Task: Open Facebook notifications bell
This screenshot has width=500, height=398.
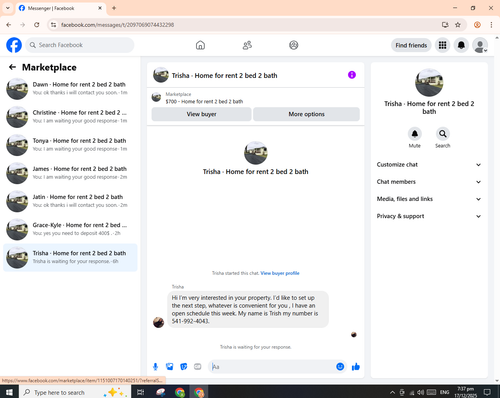Action: pos(461,45)
